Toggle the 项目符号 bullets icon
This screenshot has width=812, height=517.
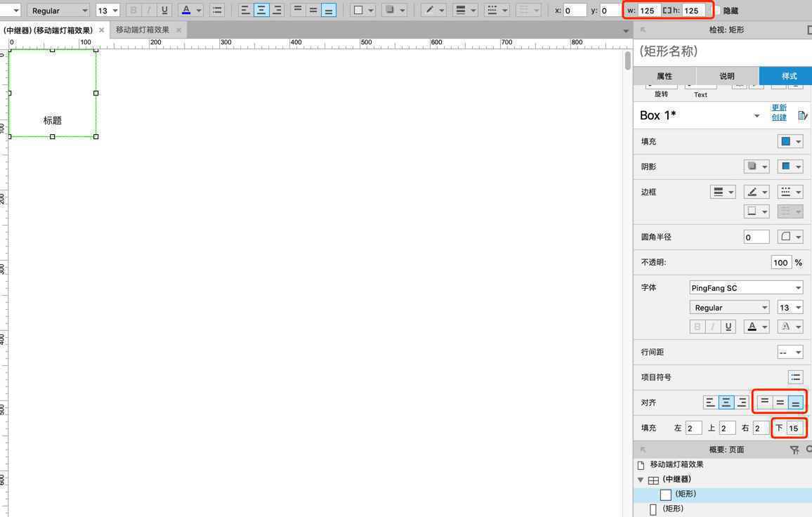point(795,377)
